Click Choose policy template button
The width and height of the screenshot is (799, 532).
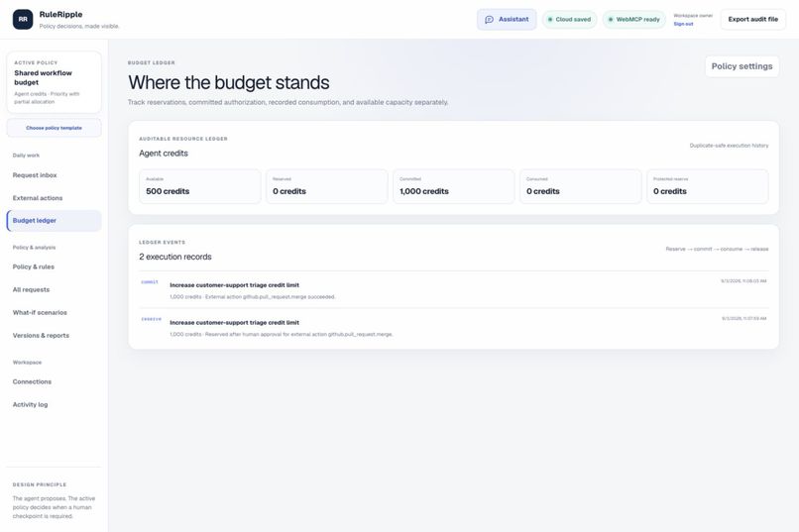pos(54,128)
